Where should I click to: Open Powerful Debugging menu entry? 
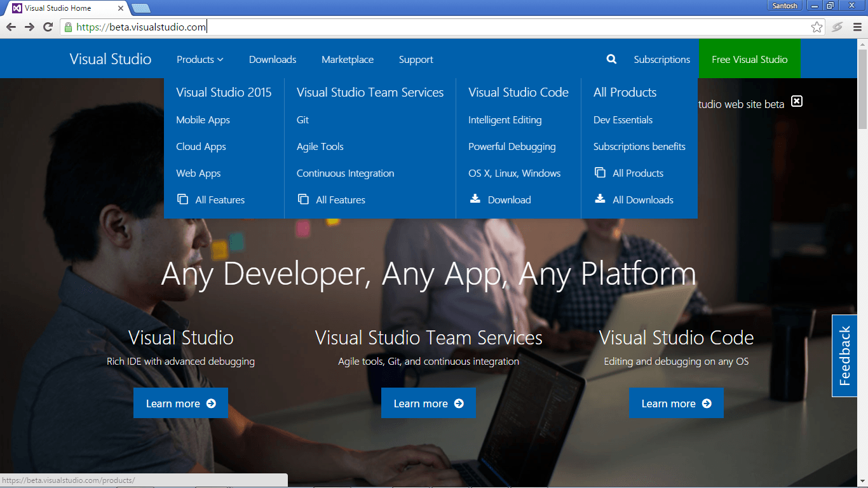(x=512, y=147)
